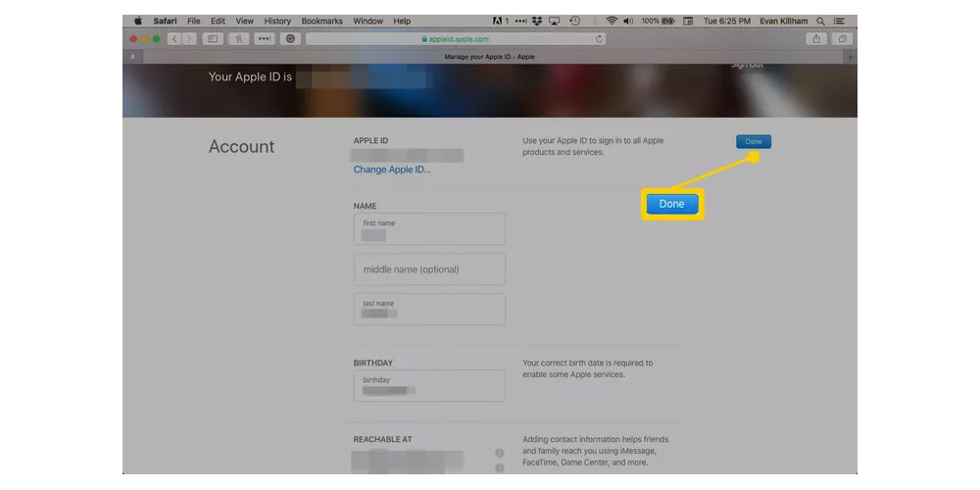This screenshot has width=980, height=490.
Task: Open the Bookmarks menu
Action: point(321,21)
